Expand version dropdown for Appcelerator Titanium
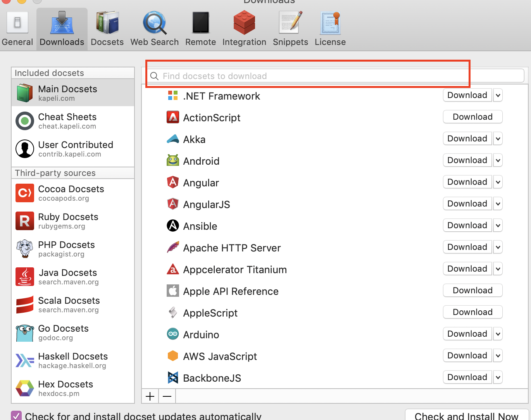 498,269
